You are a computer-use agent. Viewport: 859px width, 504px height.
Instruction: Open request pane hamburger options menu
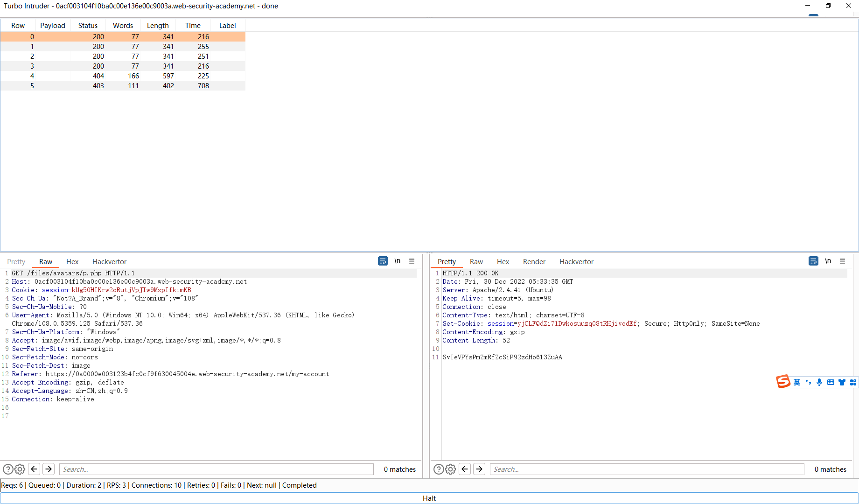pyautogui.click(x=412, y=261)
